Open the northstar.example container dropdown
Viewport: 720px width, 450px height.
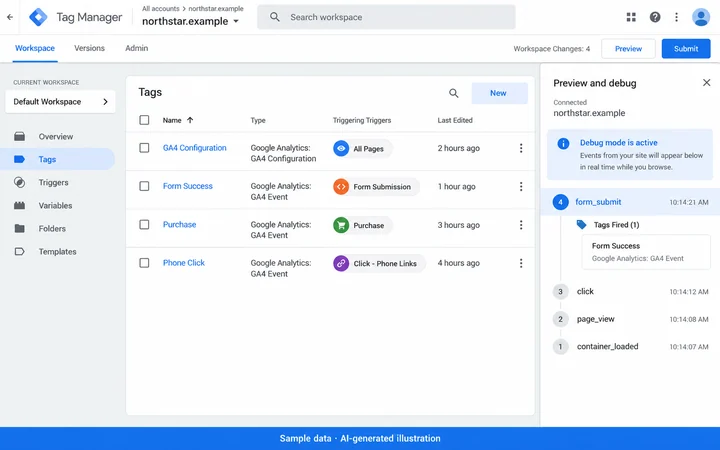click(x=191, y=21)
